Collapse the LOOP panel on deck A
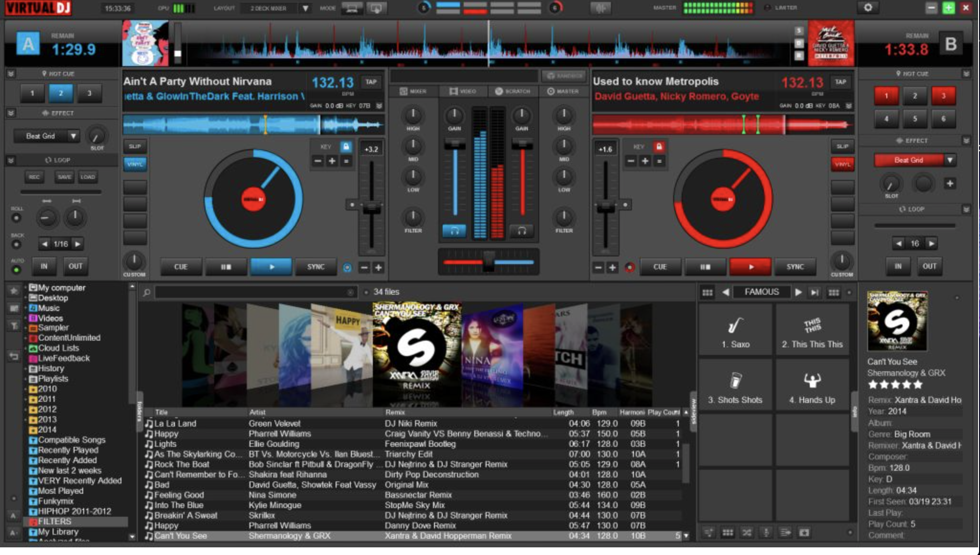The width and height of the screenshot is (980, 555). pos(11,160)
